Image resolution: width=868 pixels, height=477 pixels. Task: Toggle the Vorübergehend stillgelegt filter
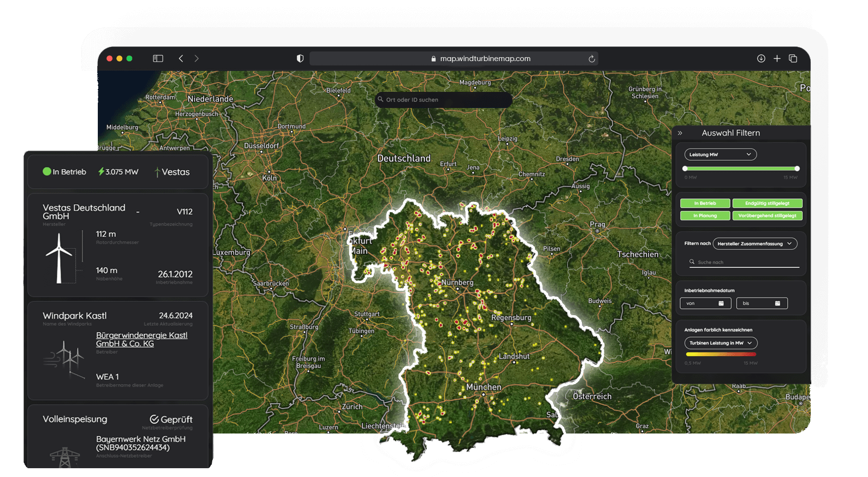[x=767, y=216]
